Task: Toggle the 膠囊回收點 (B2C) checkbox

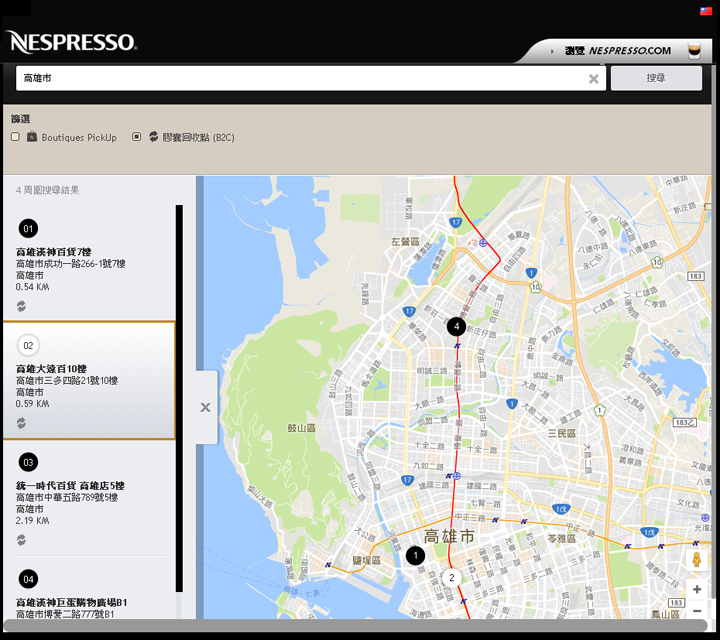Action: [137, 137]
